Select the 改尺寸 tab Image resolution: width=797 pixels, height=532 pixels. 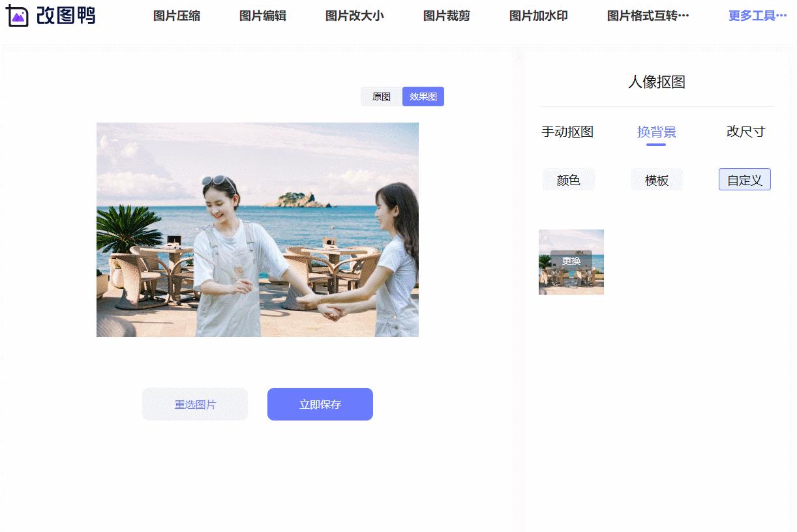tap(744, 132)
